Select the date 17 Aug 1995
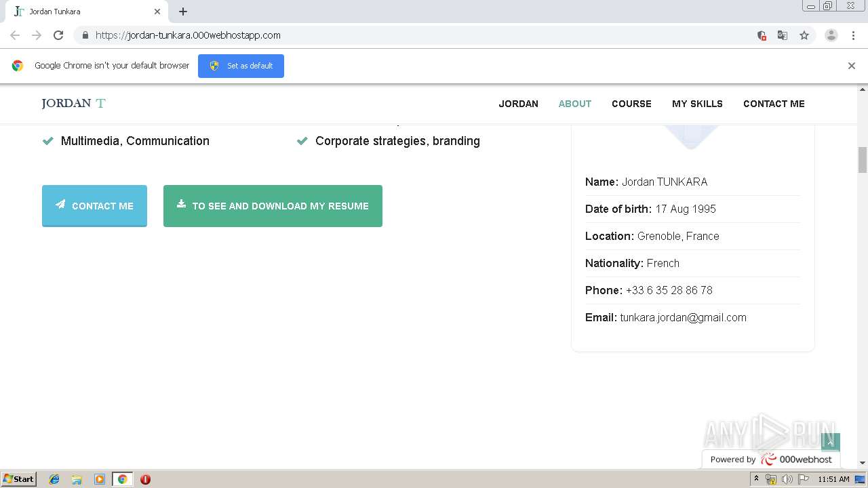The image size is (868, 488). [686, 209]
